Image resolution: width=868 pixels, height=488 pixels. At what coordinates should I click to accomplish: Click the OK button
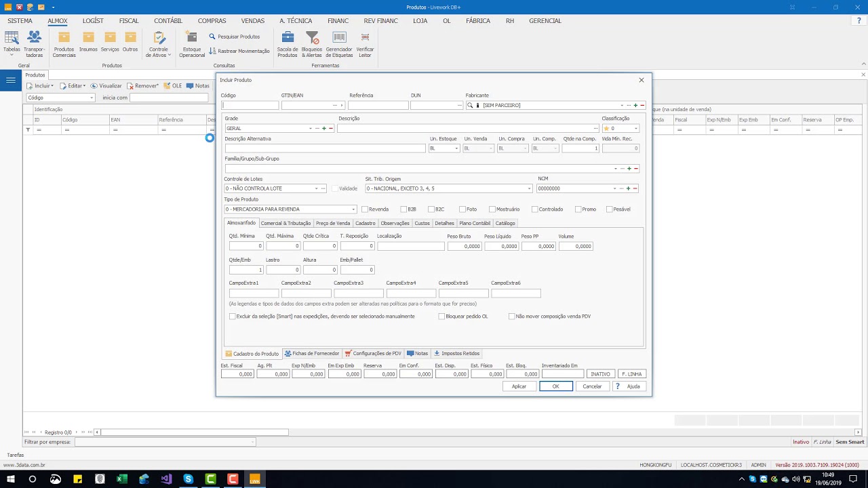556,386
